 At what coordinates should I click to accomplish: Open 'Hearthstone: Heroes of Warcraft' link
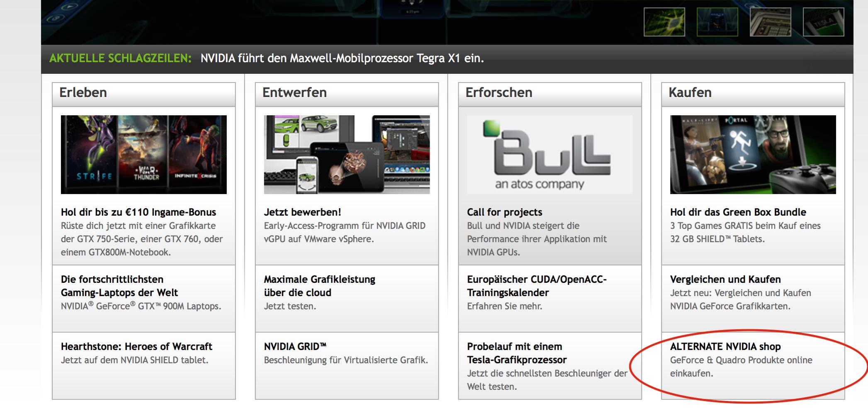(x=136, y=347)
